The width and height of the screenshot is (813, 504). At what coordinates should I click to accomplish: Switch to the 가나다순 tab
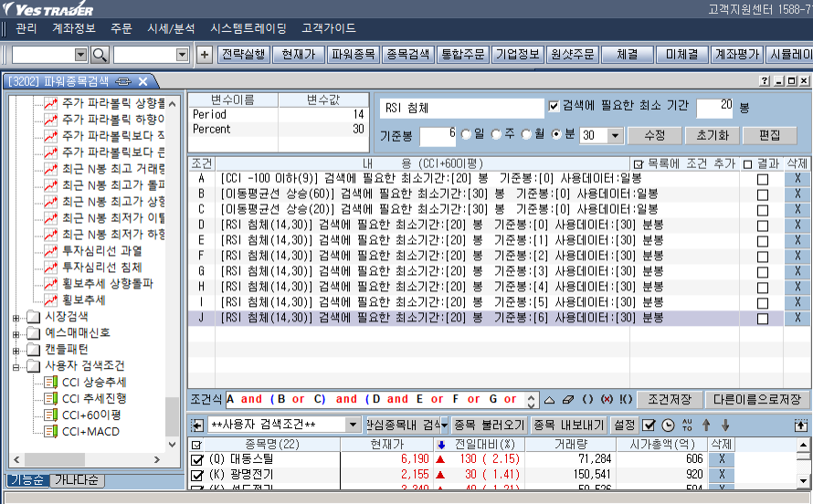pos(79,481)
